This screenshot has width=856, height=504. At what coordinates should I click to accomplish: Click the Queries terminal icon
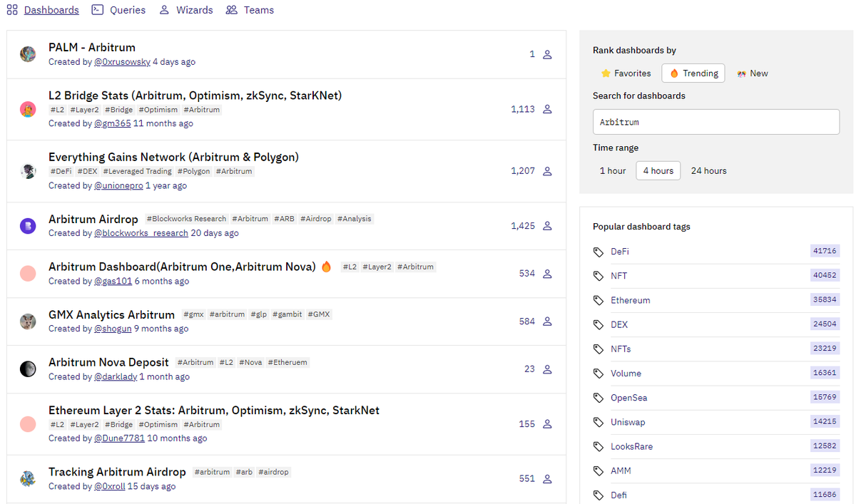[x=97, y=10]
